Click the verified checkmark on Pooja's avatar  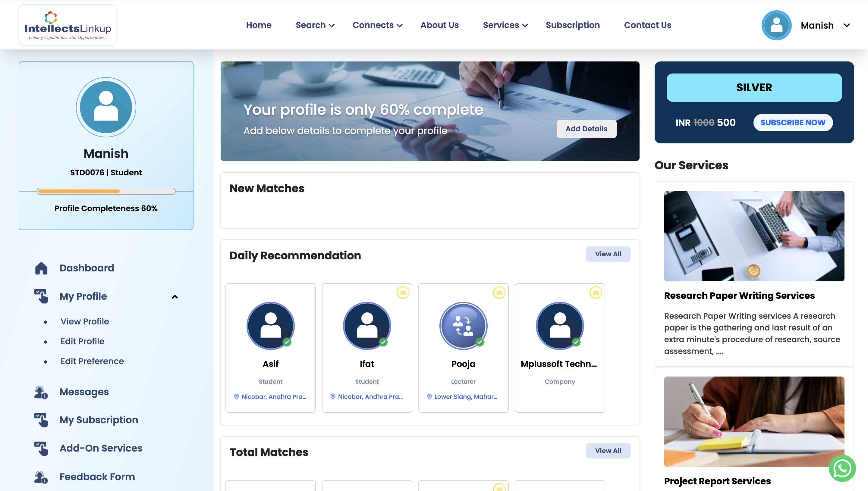point(480,342)
